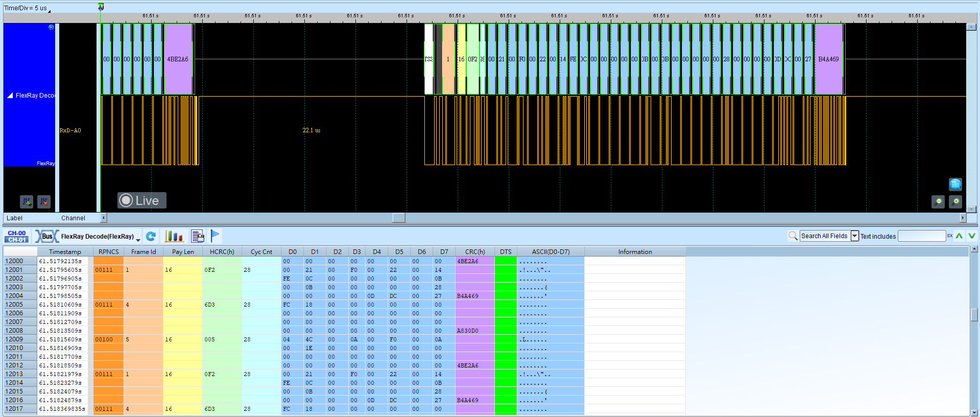Click HCRC value 6D3 in row 12005
Viewport: 980px width, 417px height.
[x=210, y=305]
